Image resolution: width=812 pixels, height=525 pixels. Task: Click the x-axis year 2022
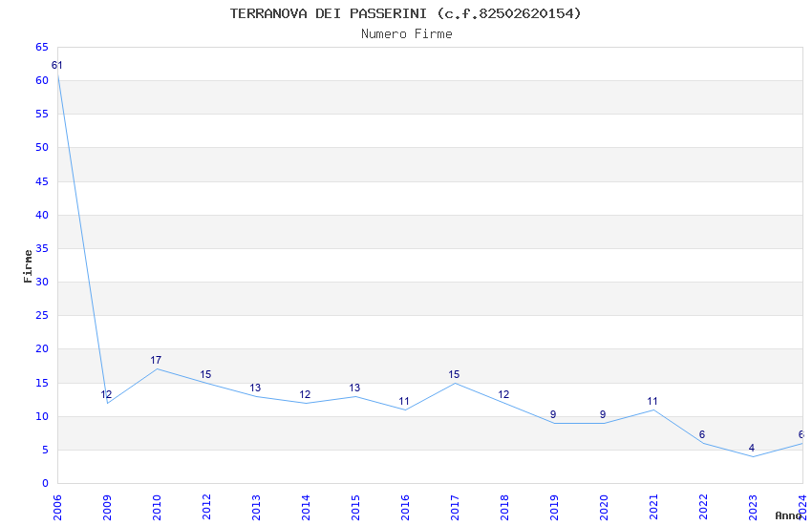pyautogui.click(x=703, y=508)
